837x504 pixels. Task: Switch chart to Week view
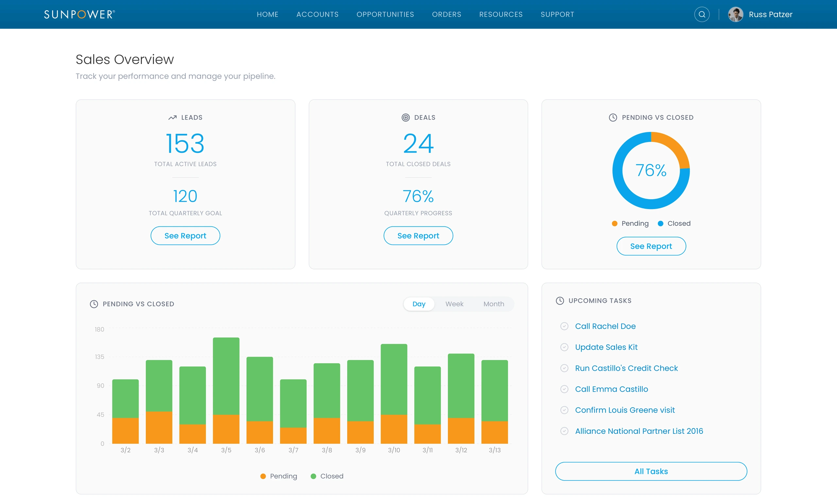[454, 304]
